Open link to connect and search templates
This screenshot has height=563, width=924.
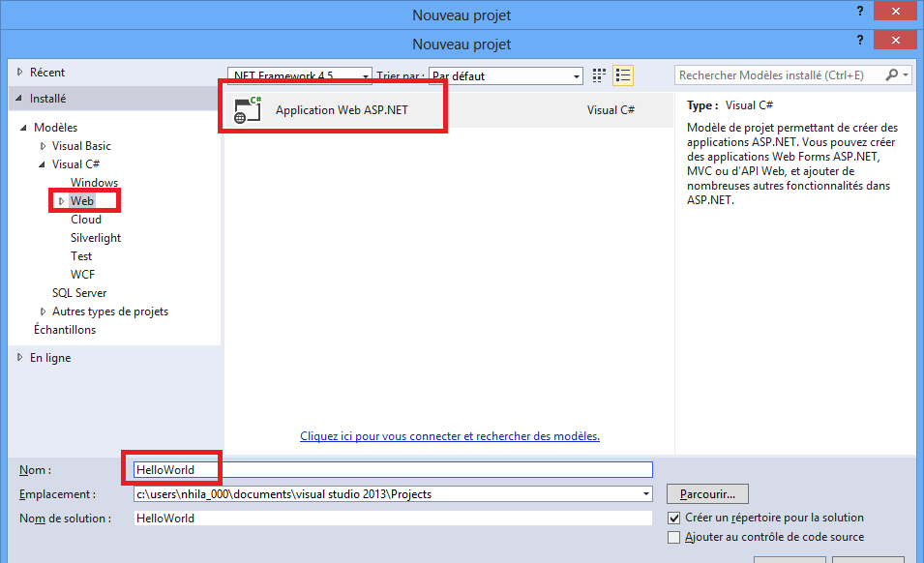click(x=450, y=436)
